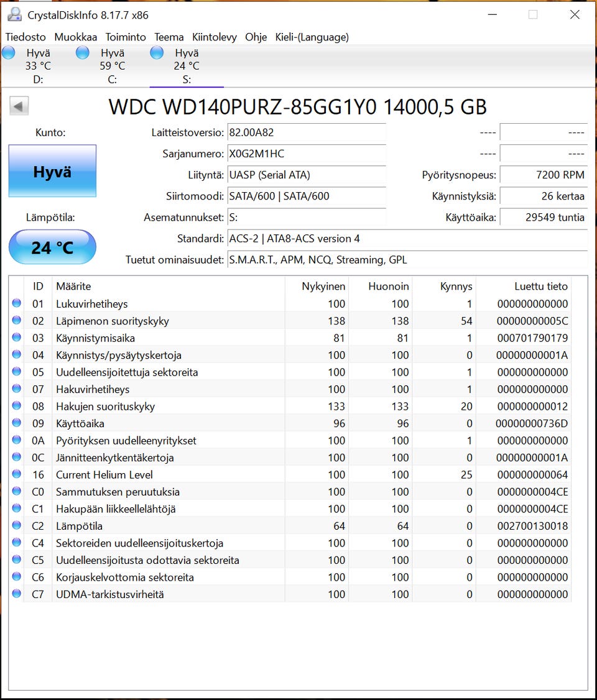Screen dimensions: 597x700
Task: Click the power on hours 29549 tuntia
Action: 544,218
